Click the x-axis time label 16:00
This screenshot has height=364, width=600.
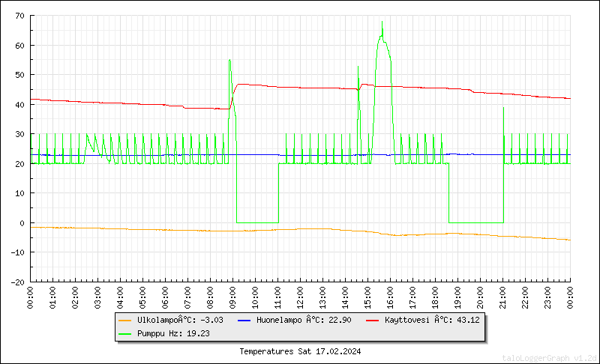point(390,298)
